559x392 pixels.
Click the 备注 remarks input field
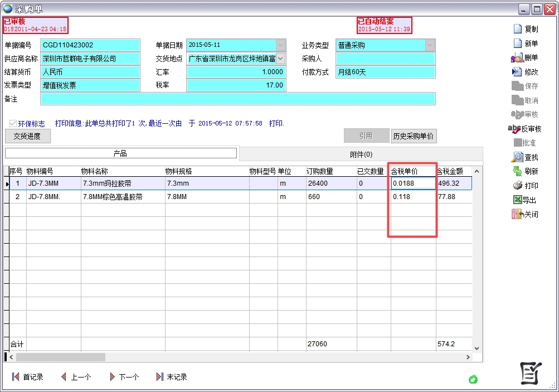[237, 99]
